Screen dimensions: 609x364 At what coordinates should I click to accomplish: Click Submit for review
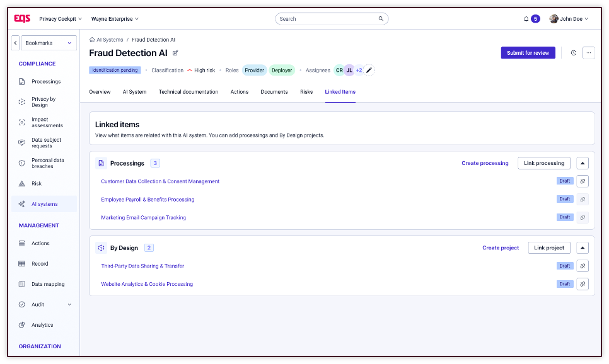pos(528,53)
